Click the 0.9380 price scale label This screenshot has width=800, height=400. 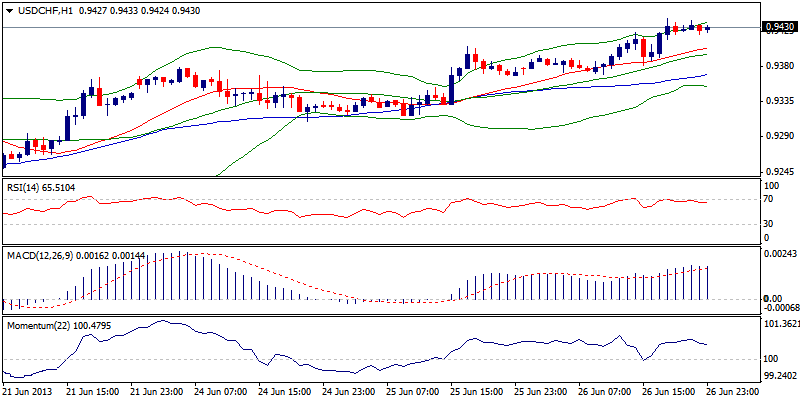coord(777,66)
